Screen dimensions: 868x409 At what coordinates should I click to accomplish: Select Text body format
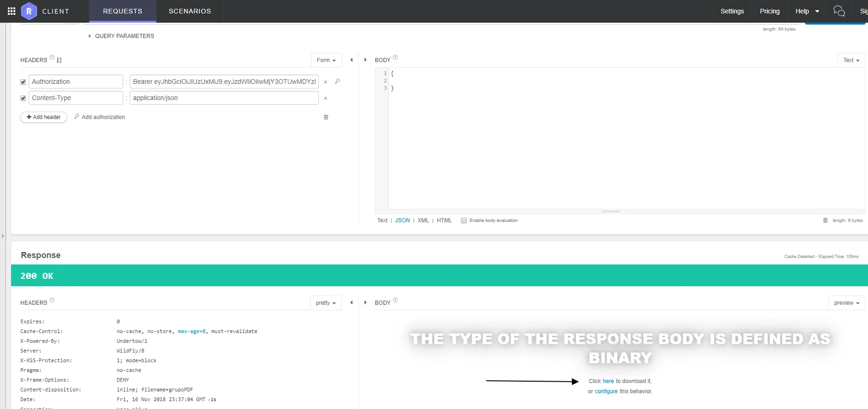tap(382, 220)
